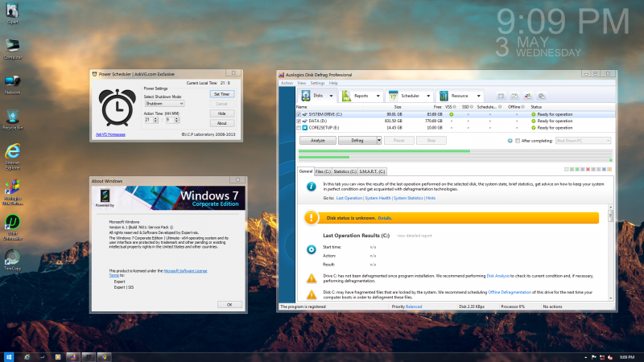The height and width of the screenshot is (362, 644).
Task: Open the Settings menu in Disk Defrag
Action: tap(317, 83)
